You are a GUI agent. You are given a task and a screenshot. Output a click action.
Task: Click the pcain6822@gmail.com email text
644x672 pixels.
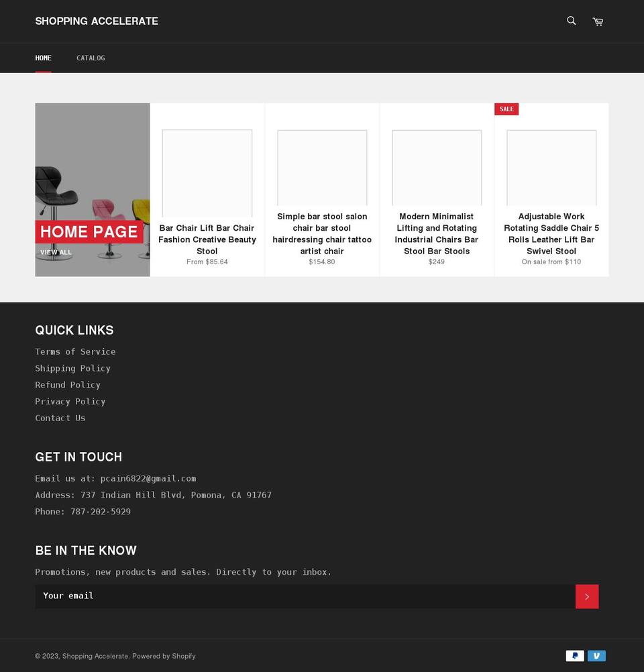point(148,478)
